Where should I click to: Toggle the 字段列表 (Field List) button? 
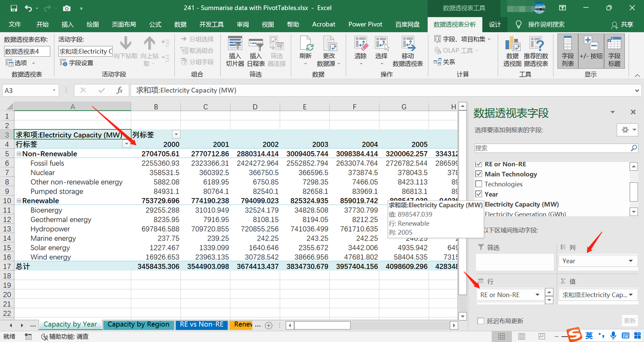[568, 52]
